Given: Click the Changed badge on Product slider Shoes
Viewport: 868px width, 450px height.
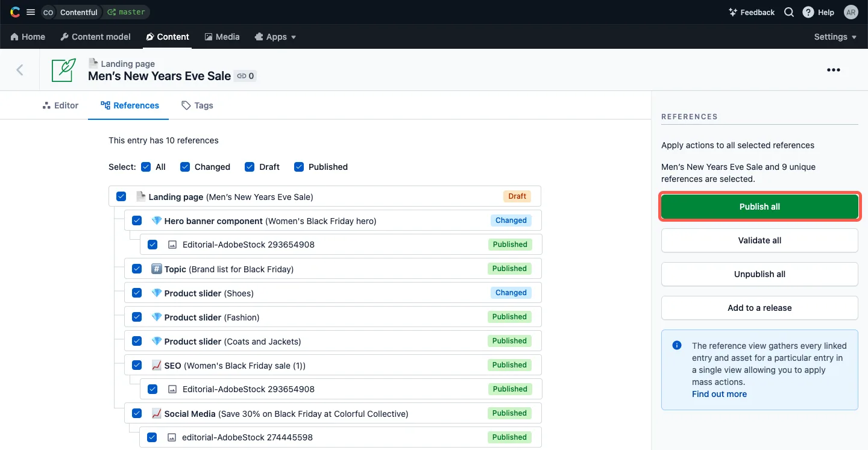Looking at the screenshot, I should (511, 293).
